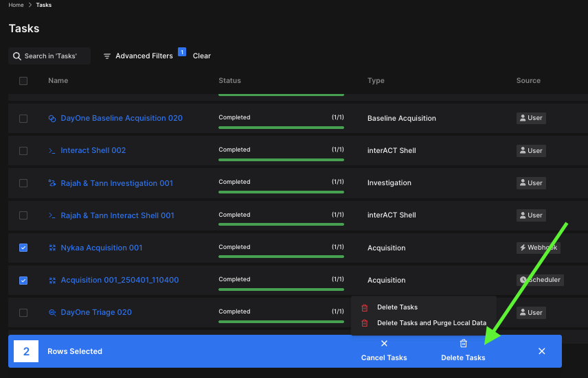This screenshot has width=588, height=378.
Task: Click the Interact Shell 002 terminal icon
Action: click(x=52, y=151)
